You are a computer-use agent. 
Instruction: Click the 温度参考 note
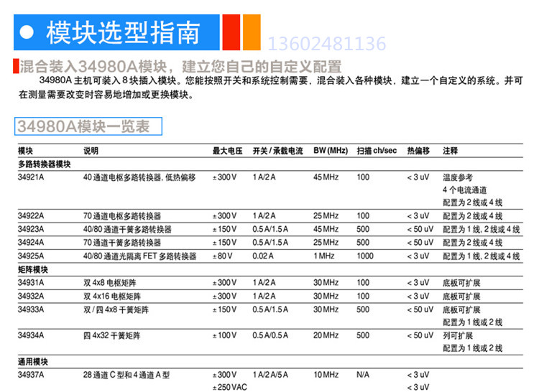pyautogui.click(x=458, y=177)
